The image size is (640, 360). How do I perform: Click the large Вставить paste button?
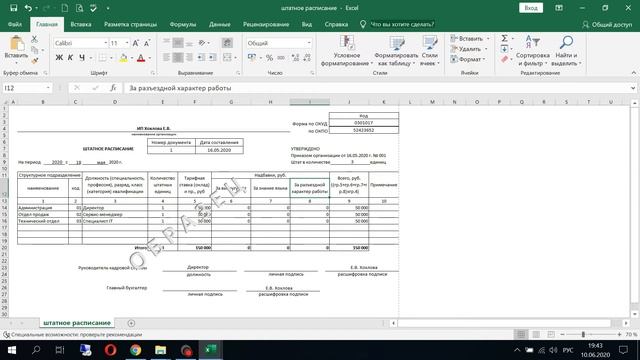pyautogui.click(x=16, y=49)
